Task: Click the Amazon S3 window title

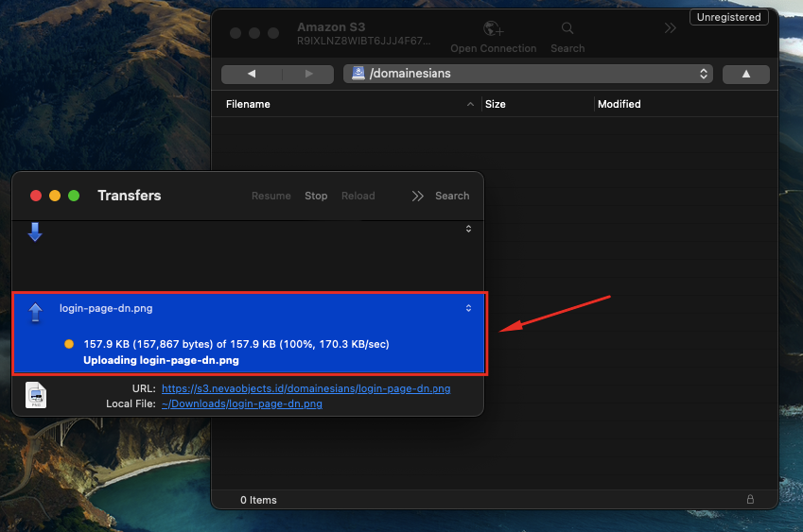Action: point(331,27)
